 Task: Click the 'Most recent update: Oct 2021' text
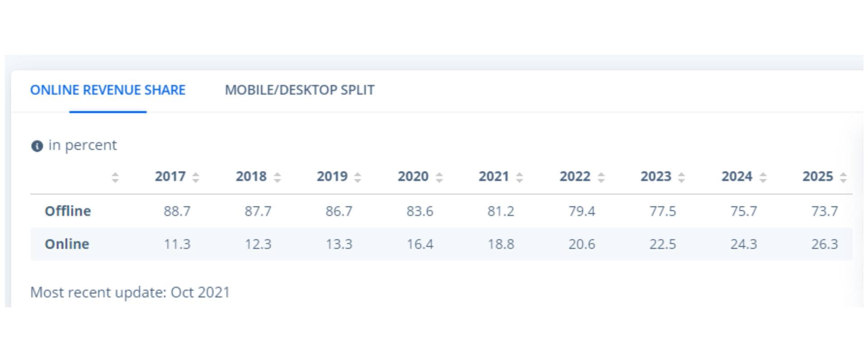(x=130, y=292)
